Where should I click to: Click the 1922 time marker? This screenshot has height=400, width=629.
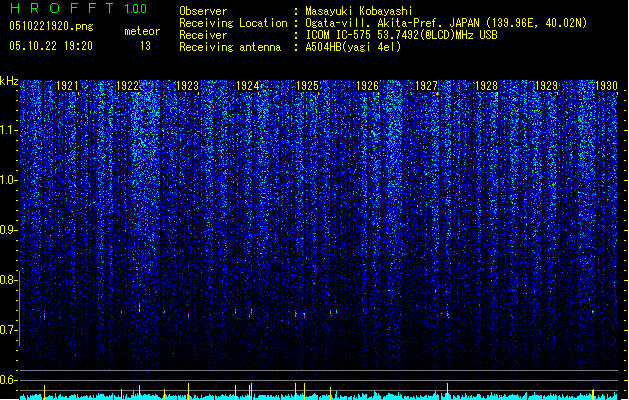pos(127,85)
